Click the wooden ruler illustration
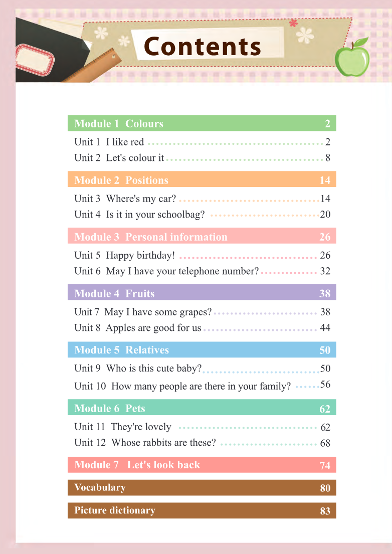The width and height of the screenshot is (392, 554). 93,66
